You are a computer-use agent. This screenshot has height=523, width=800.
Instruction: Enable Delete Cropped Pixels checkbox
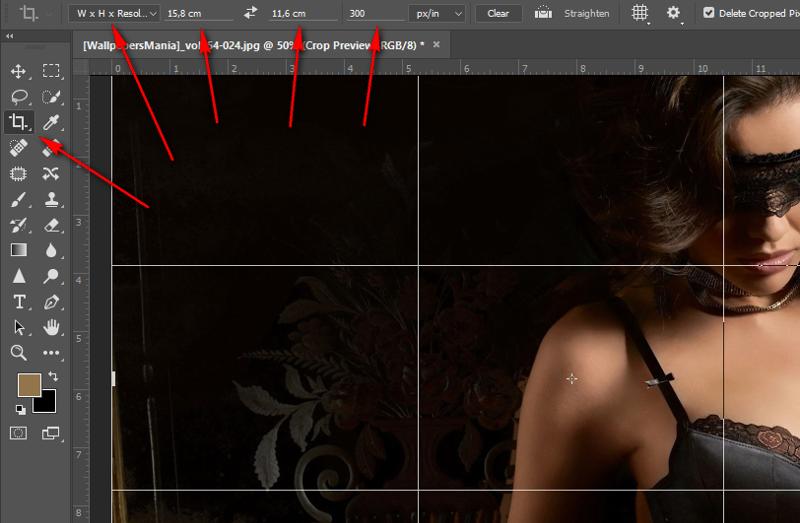(709, 13)
